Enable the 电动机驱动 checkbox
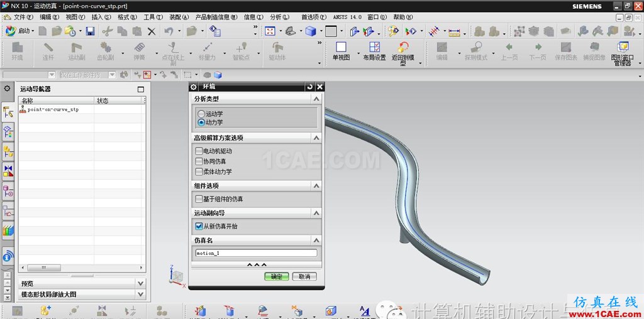This screenshot has width=644, height=319. [x=199, y=151]
